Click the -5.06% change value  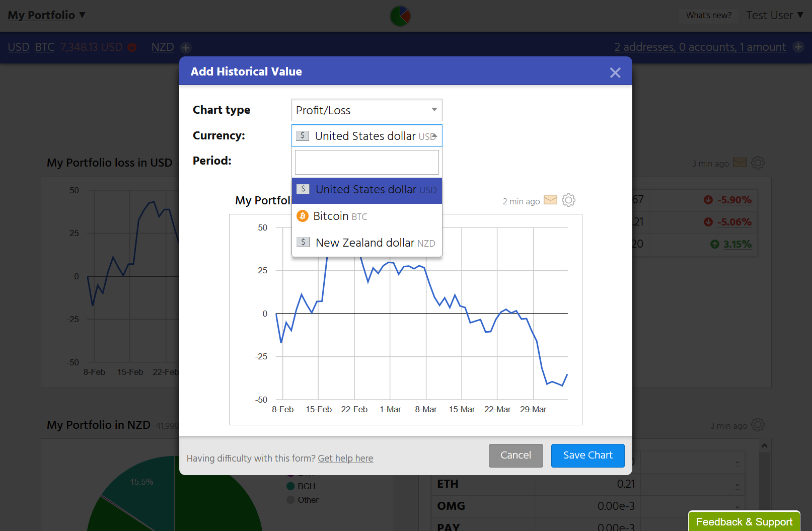click(734, 222)
